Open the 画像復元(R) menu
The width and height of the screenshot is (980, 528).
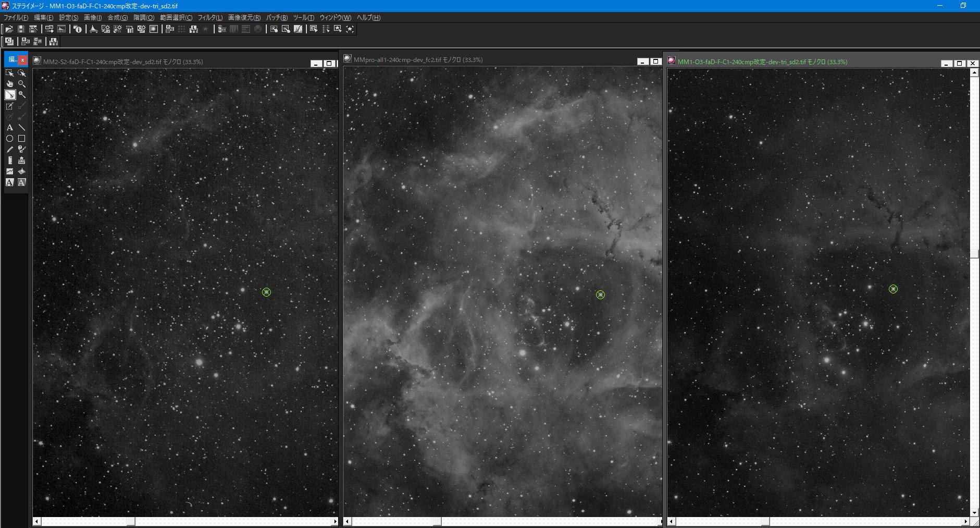[244, 18]
